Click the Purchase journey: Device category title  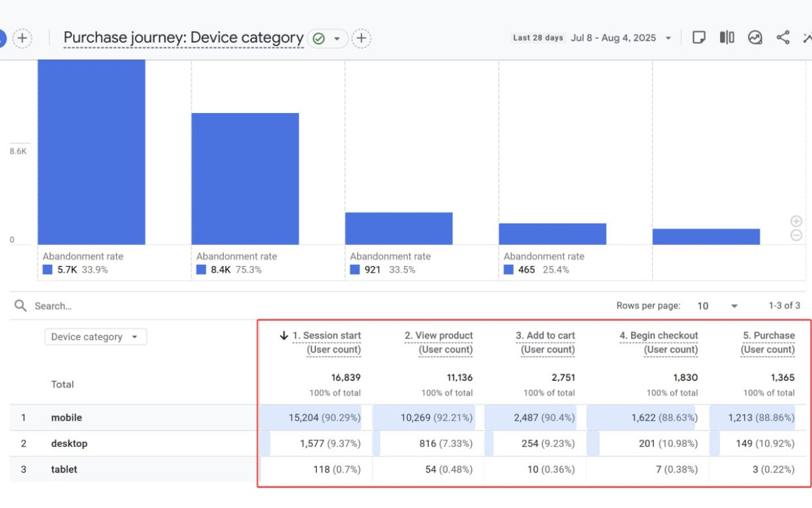(x=183, y=38)
